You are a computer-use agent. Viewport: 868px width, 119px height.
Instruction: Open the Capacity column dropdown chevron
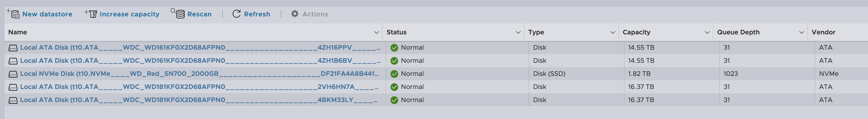(x=707, y=32)
